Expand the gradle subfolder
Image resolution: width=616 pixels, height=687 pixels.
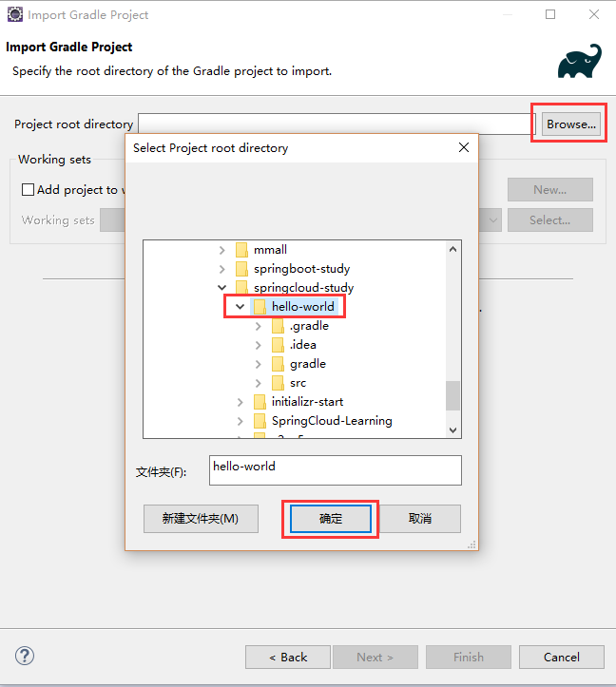(259, 364)
